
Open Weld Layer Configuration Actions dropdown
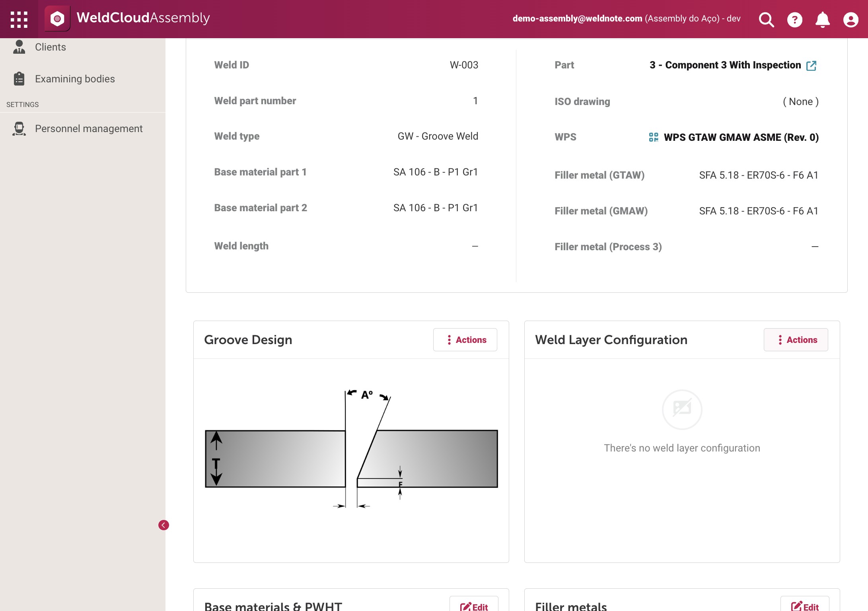pyautogui.click(x=796, y=340)
